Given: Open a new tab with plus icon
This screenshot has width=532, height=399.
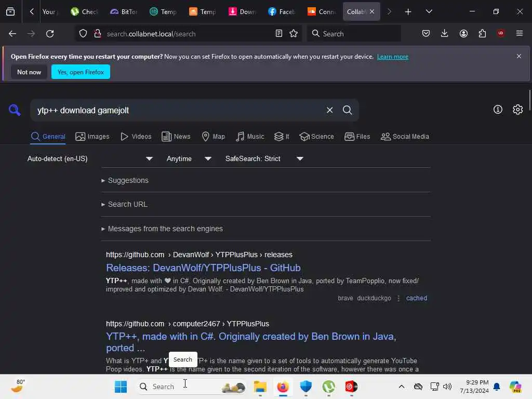Looking at the screenshot, I should tap(408, 12).
